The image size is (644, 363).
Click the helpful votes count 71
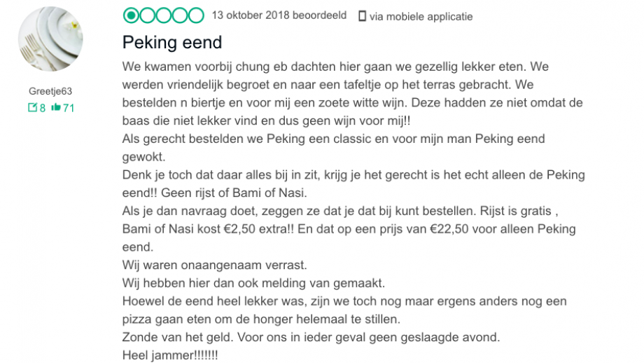tap(69, 108)
